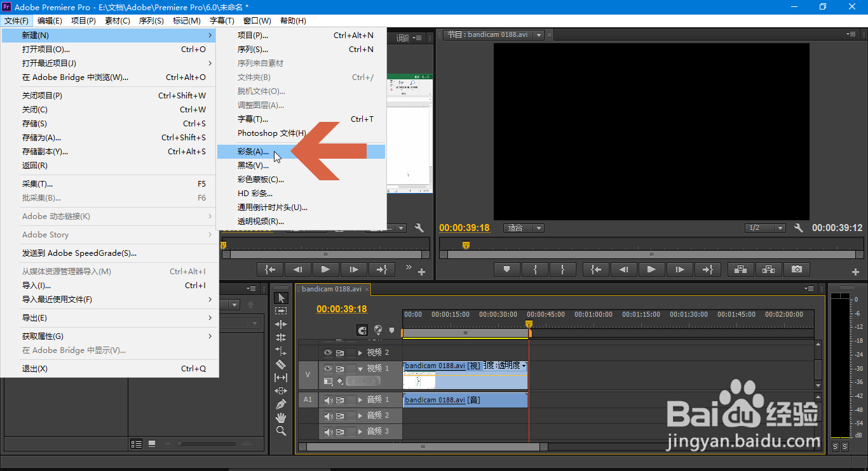This screenshot has width=868, height=471.
Task: Click Add Marker button in Program monitor
Action: tap(506, 269)
